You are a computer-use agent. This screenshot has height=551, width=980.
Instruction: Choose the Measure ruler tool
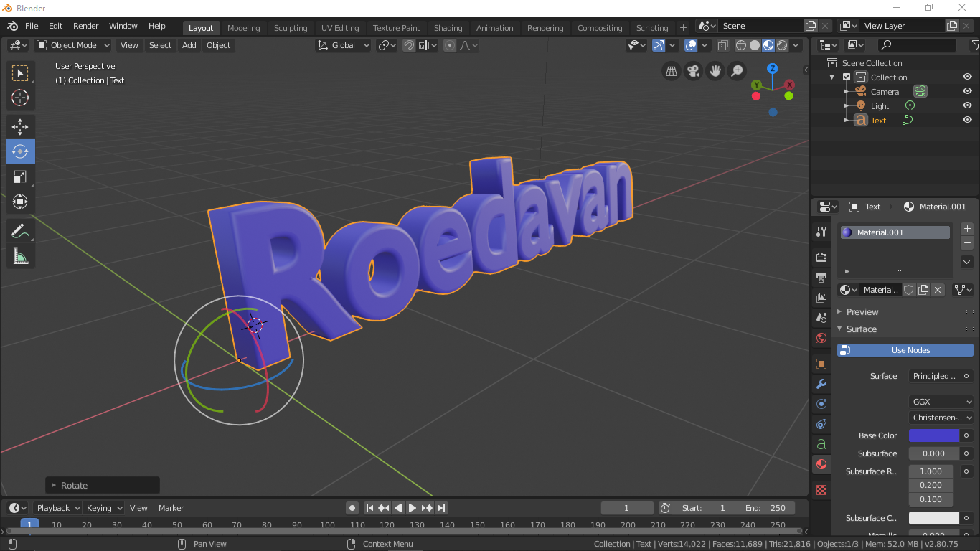[x=20, y=256]
